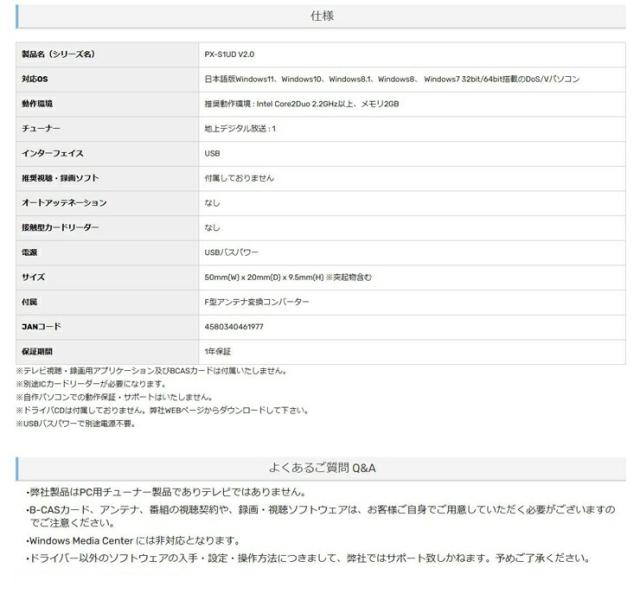Click the チューナー row label
The image size is (640, 600).
[41, 129]
